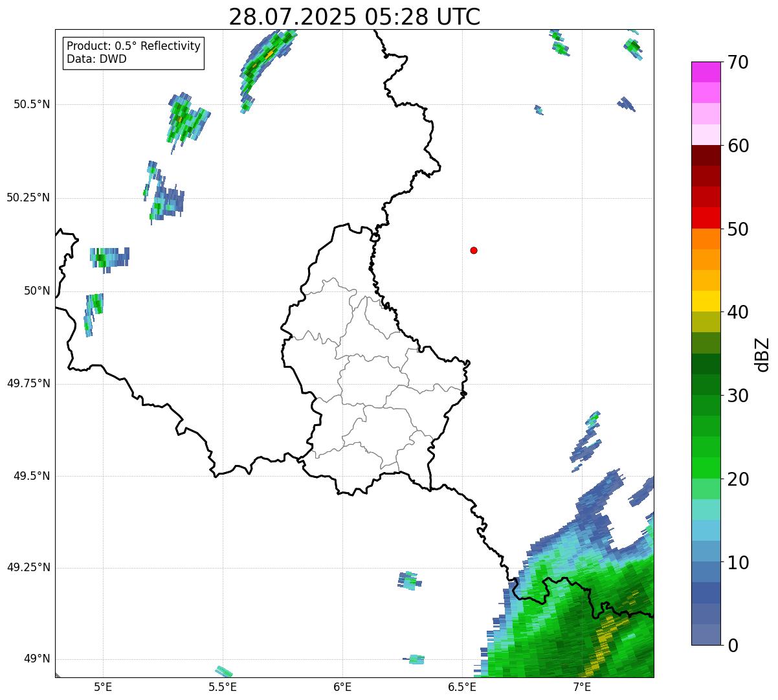Click the 49°N latitude label

[x=37, y=659]
